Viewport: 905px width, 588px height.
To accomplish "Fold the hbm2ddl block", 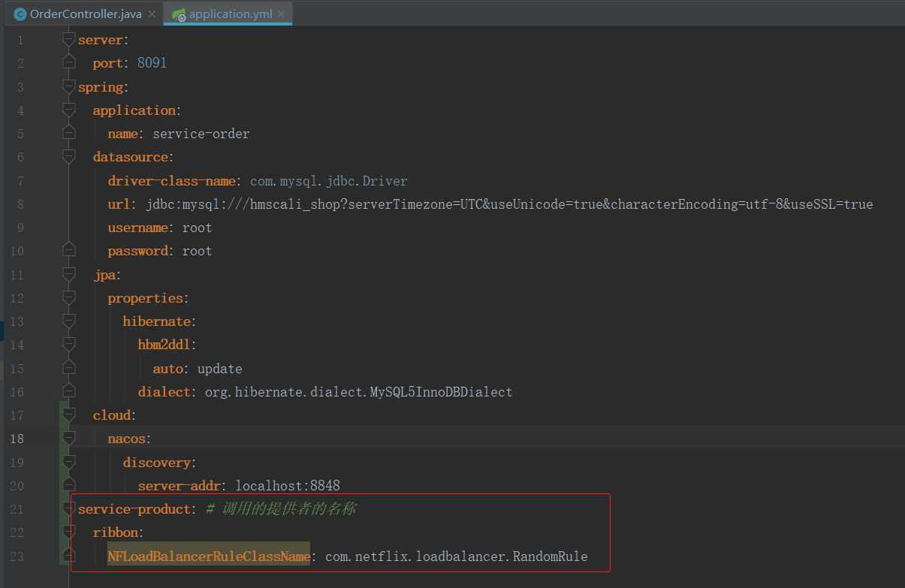I will point(69,345).
